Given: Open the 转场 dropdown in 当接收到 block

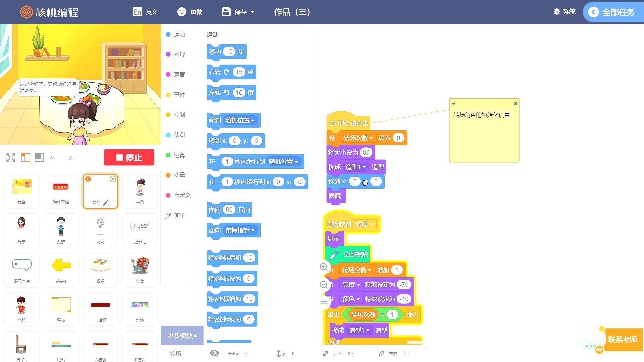Looking at the screenshot, I should click(x=365, y=224).
